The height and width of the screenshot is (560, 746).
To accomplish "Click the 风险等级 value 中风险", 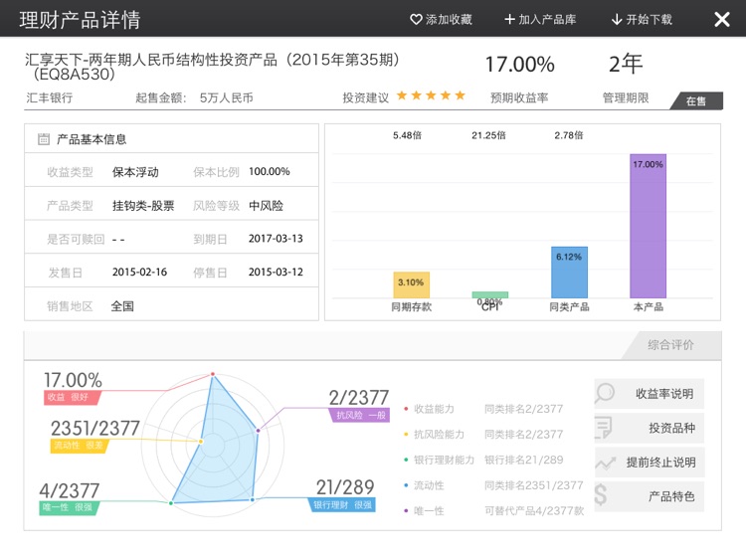I will click(x=266, y=206).
